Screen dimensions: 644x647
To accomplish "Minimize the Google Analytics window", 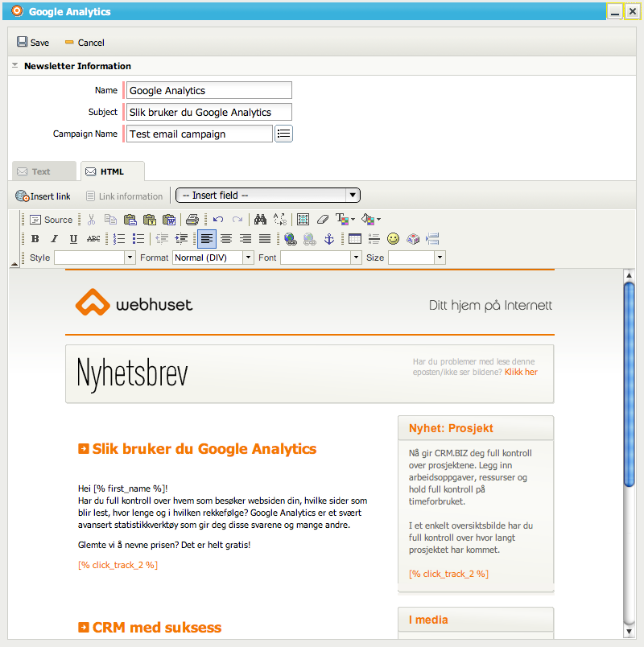I will [x=615, y=11].
